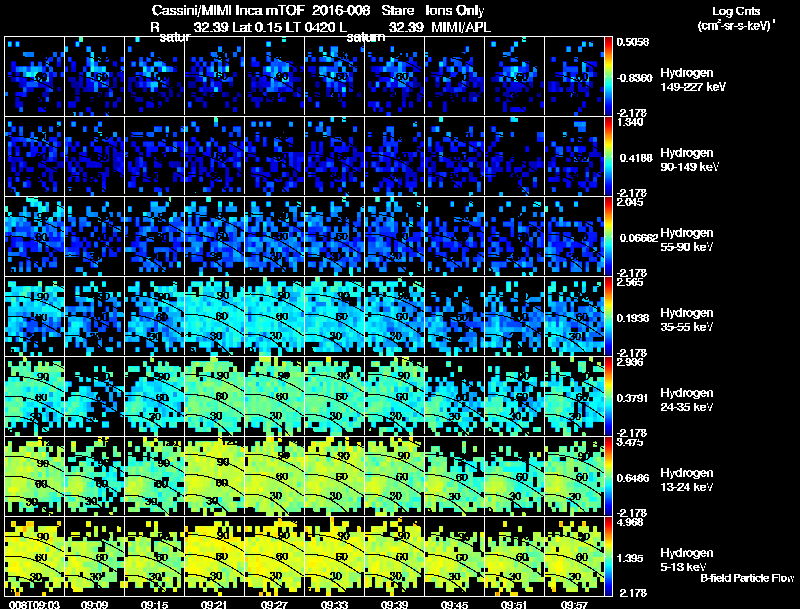Click the 'Hydrogen 35-55 keV' row label
Screen dimensions: 800x609
click(x=687, y=320)
